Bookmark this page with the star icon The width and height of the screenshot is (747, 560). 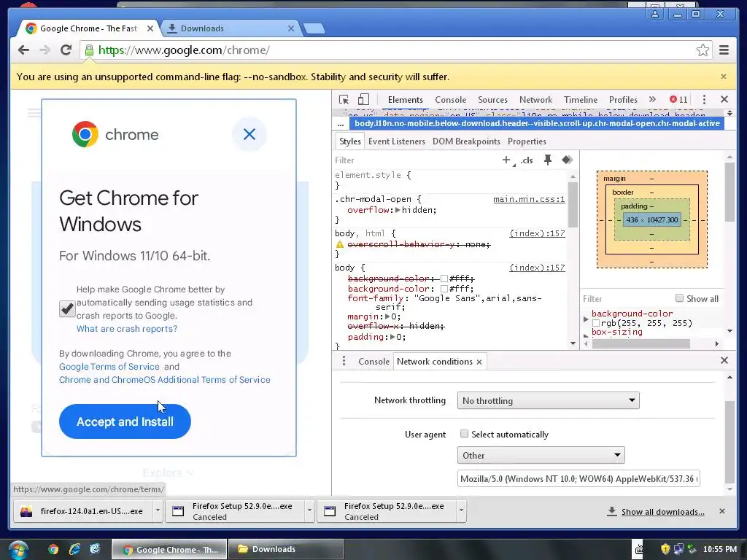point(703,50)
